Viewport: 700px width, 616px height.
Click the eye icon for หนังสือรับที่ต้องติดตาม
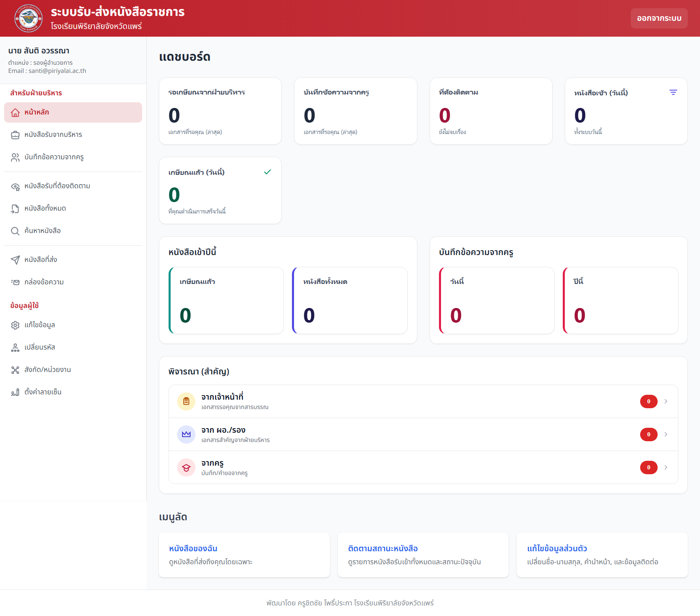(x=15, y=187)
